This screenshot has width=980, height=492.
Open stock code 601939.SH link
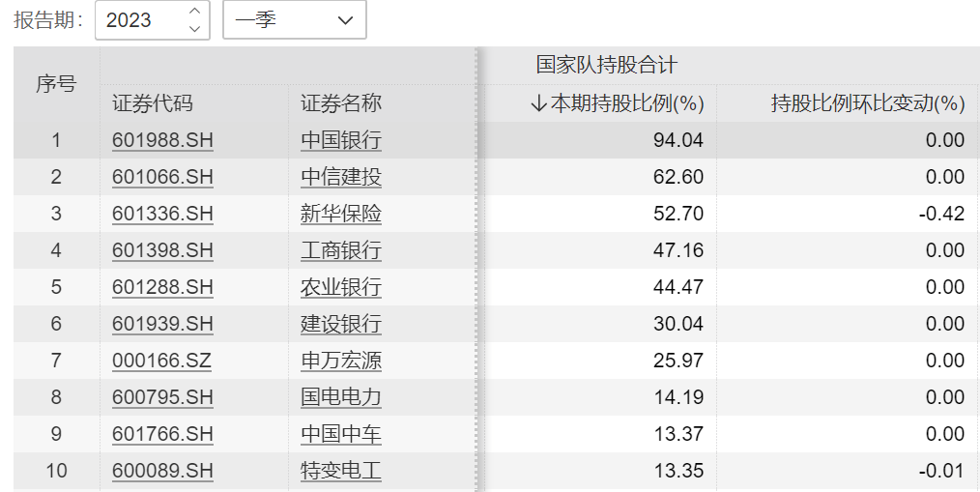click(x=162, y=324)
